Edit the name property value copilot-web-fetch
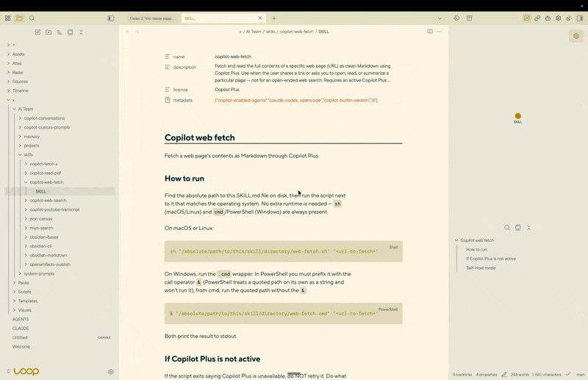Viewport: 588px width, 380px height. 233,57
